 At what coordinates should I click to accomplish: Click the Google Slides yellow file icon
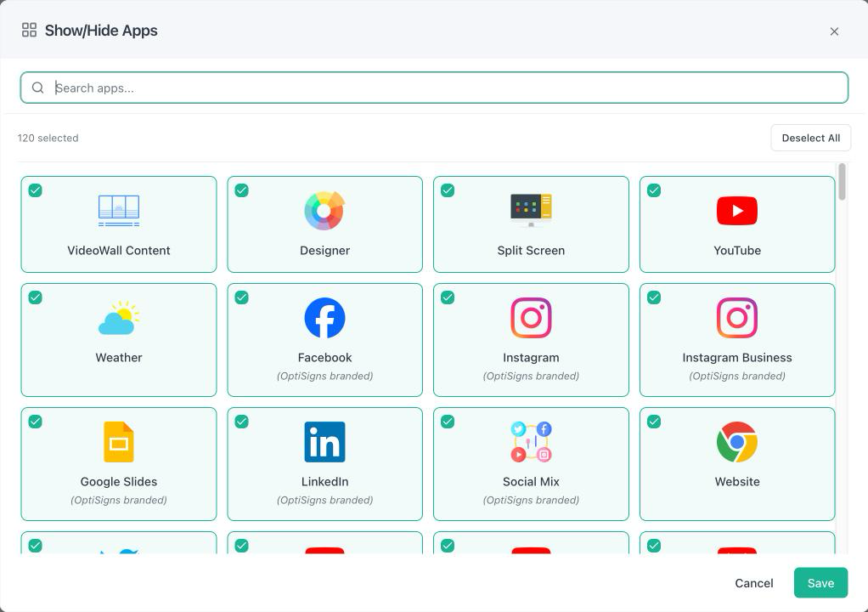click(x=118, y=442)
